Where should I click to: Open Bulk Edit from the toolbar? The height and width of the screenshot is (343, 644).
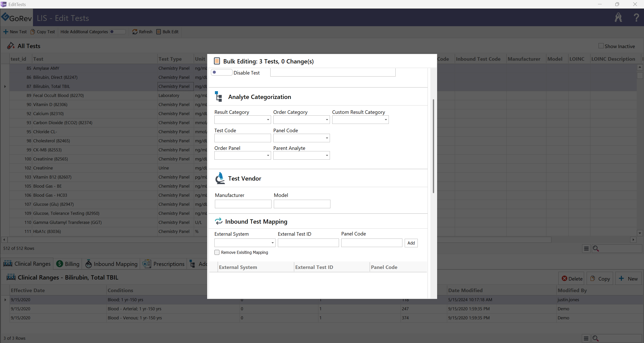[x=168, y=32]
